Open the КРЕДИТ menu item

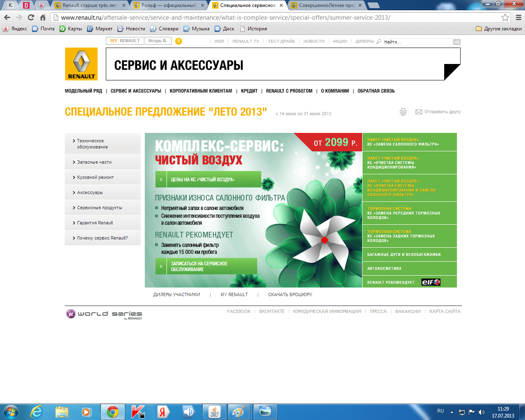coord(249,91)
